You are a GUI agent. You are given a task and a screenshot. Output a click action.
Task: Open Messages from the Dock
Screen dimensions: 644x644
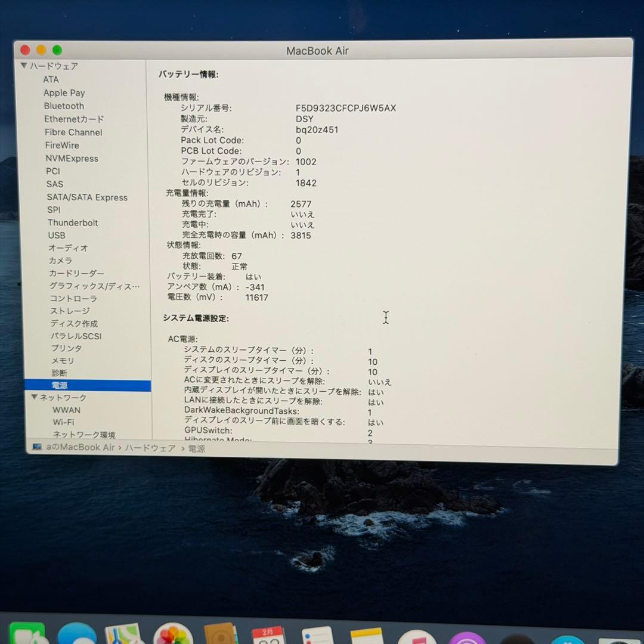pyautogui.click(x=77, y=633)
